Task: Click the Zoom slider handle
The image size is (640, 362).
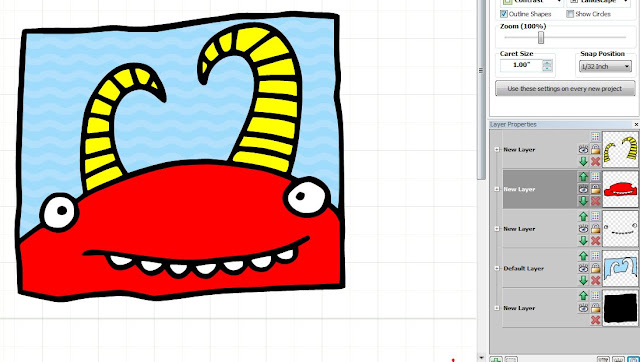Action: [541, 38]
